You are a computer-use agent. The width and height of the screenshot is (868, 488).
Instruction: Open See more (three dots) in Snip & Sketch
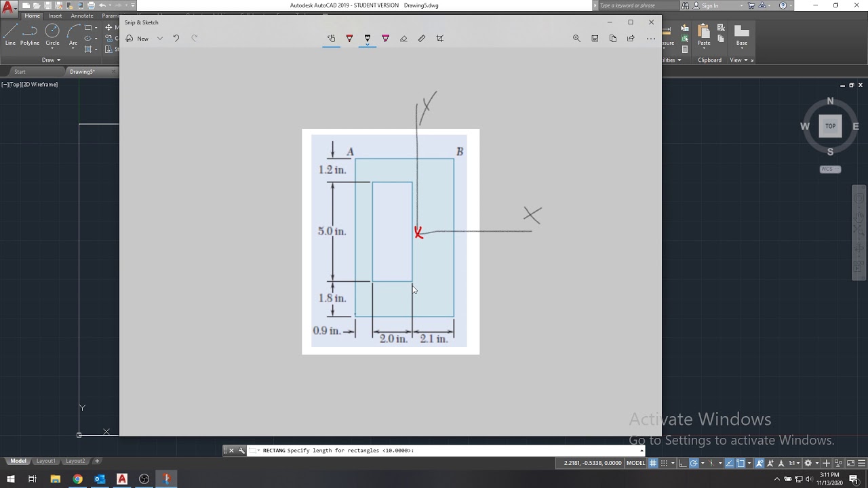pos(651,39)
